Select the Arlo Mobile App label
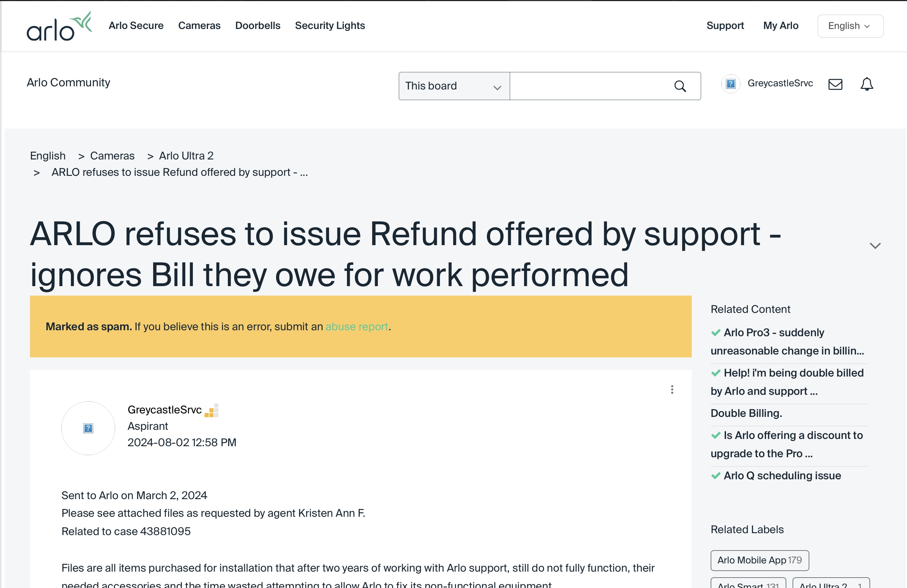 759,560
